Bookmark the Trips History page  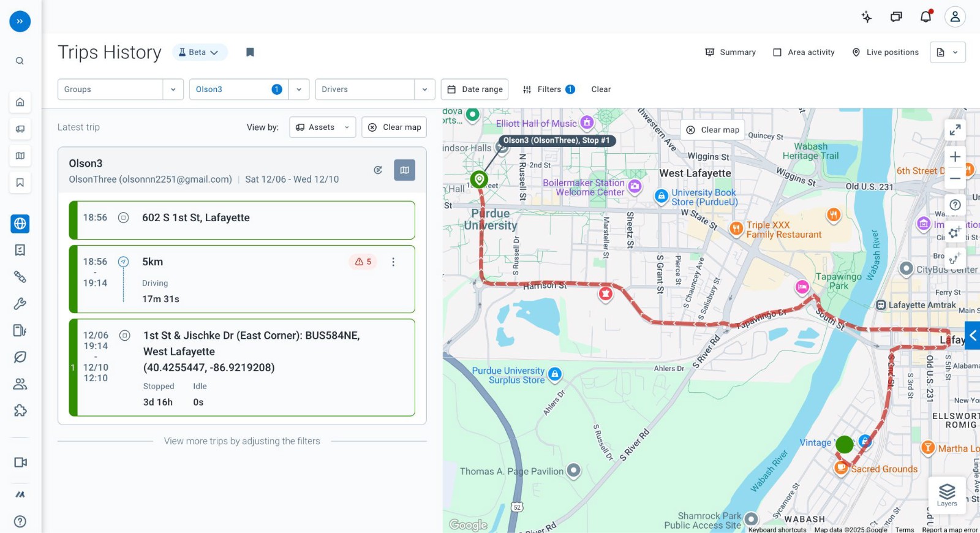[x=250, y=52]
